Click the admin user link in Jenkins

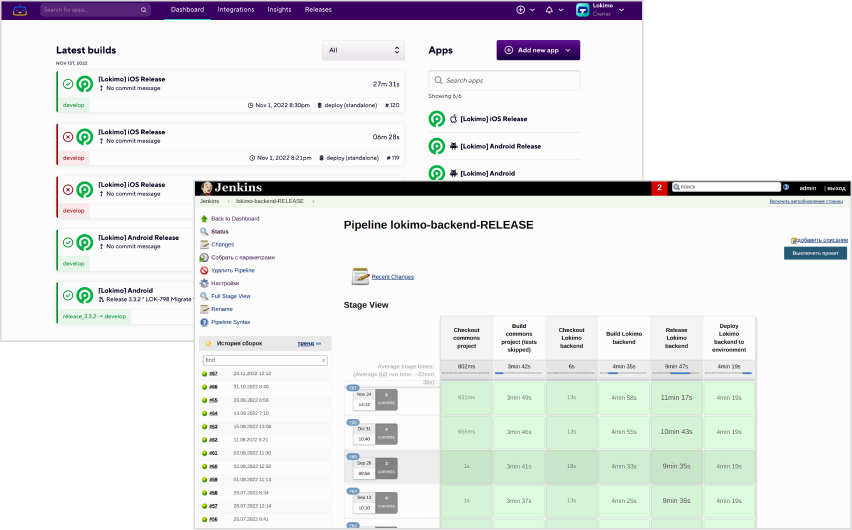pos(807,188)
